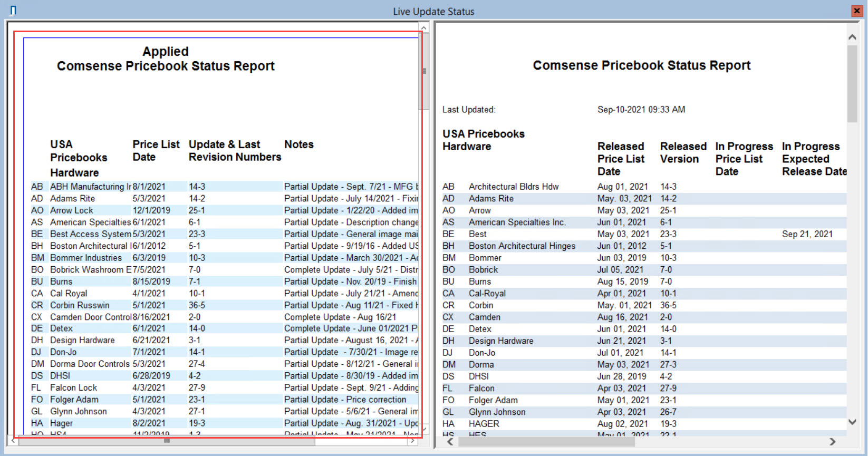Click left arrow of left pane horizontal scrollbar
The image size is (868, 456).
13,441
